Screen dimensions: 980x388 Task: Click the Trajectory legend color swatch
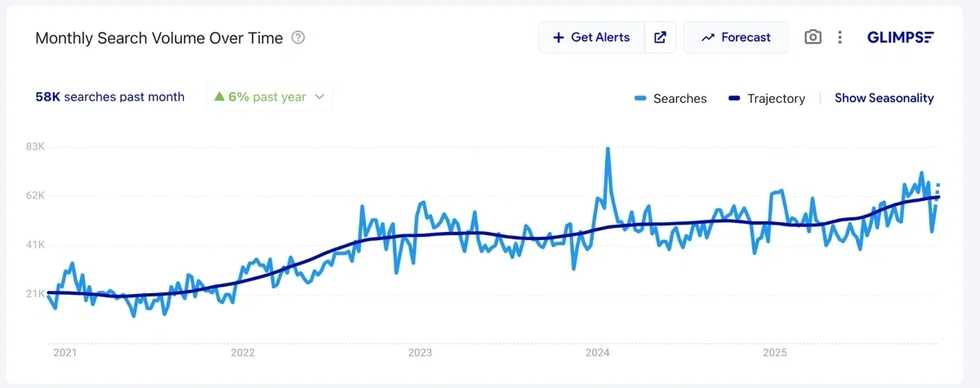coord(733,99)
